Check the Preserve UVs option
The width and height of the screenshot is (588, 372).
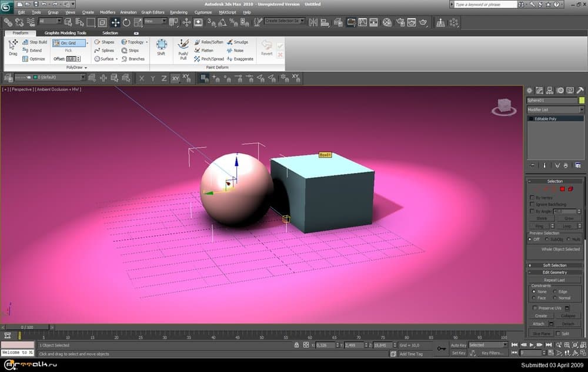coord(534,308)
